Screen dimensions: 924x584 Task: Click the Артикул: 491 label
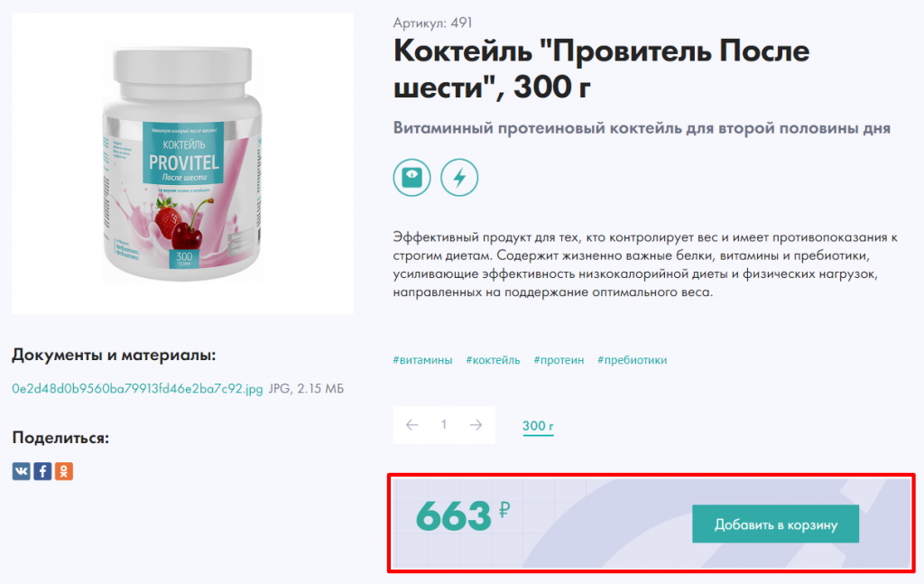pyautogui.click(x=432, y=23)
